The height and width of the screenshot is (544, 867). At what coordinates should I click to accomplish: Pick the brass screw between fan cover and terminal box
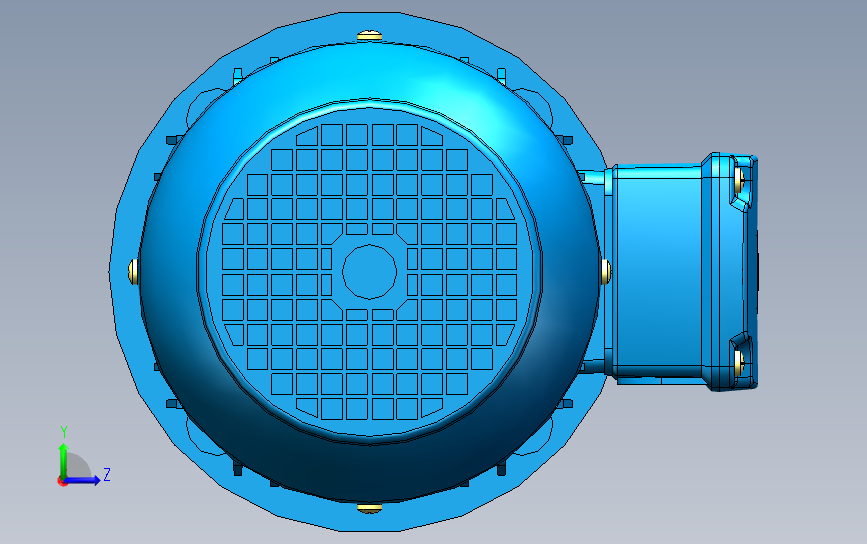(x=606, y=271)
